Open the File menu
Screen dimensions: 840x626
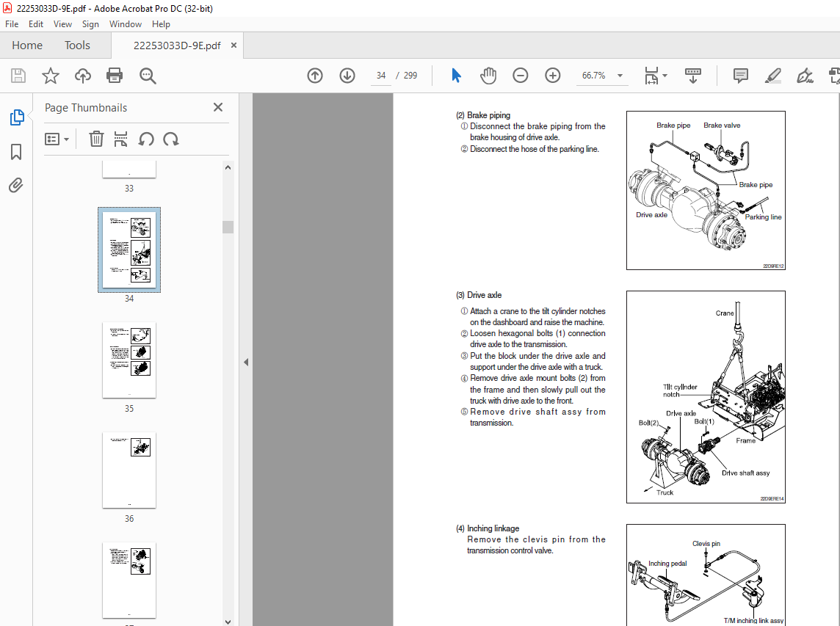pyautogui.click(x=12, y=24)
